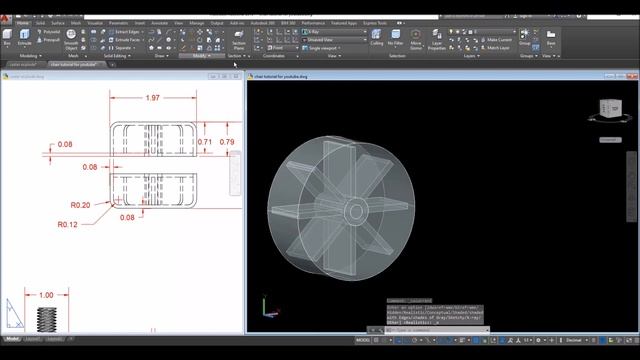Select the Extrude tool

click(x=24, y=38)
